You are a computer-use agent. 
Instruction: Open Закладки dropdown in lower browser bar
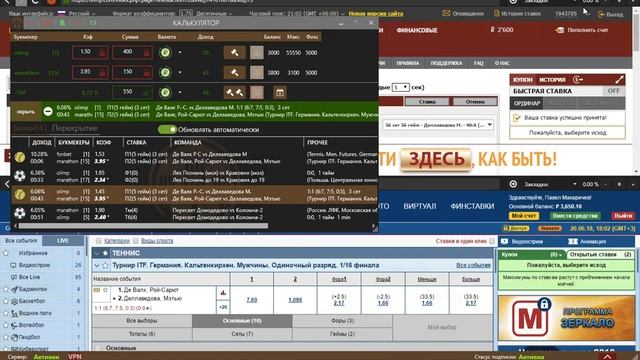tap(574, 184)
